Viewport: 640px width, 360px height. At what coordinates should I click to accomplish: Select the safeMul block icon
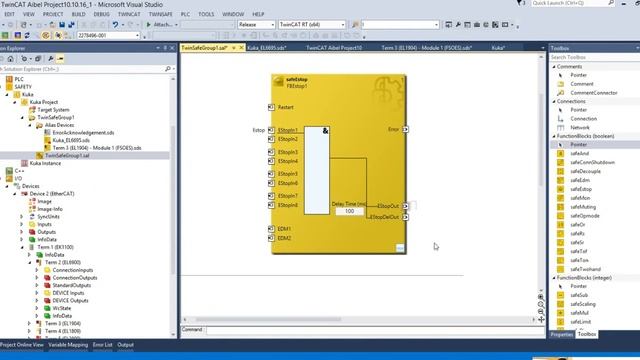560,313
